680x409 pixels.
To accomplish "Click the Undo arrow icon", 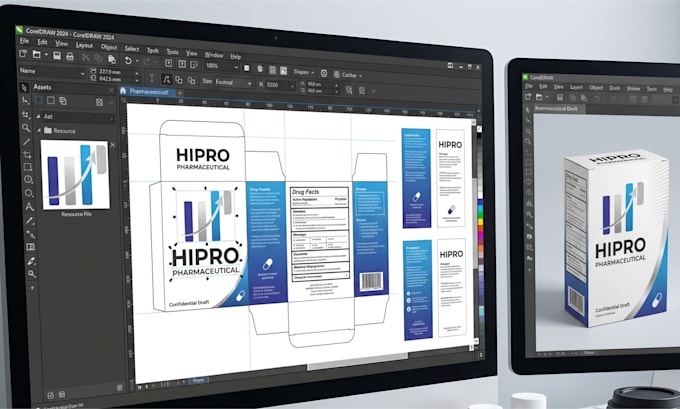I will (128, 60).
